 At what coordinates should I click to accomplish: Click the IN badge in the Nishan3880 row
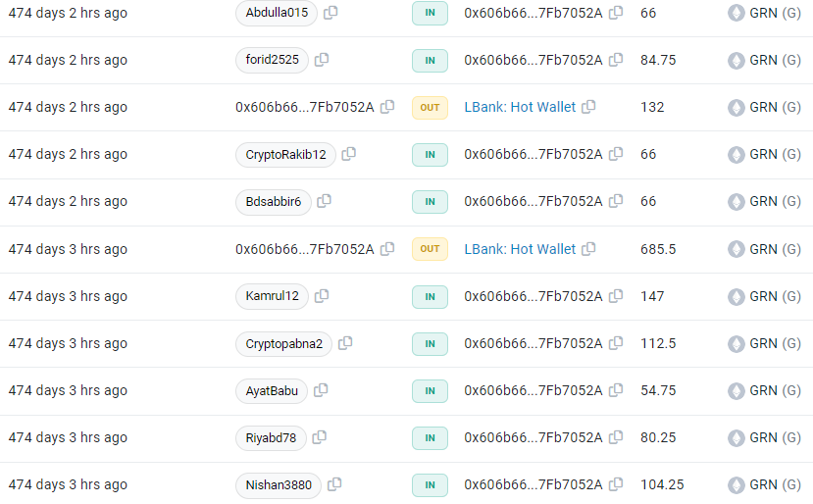click(430, 485)
